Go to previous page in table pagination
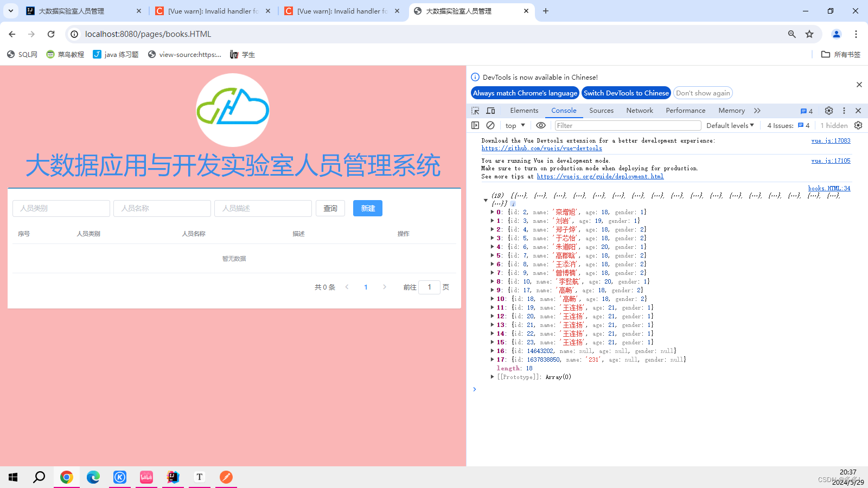Image resolution: width=868 pixels, height=488 pixels. click(x=347, y=287)
